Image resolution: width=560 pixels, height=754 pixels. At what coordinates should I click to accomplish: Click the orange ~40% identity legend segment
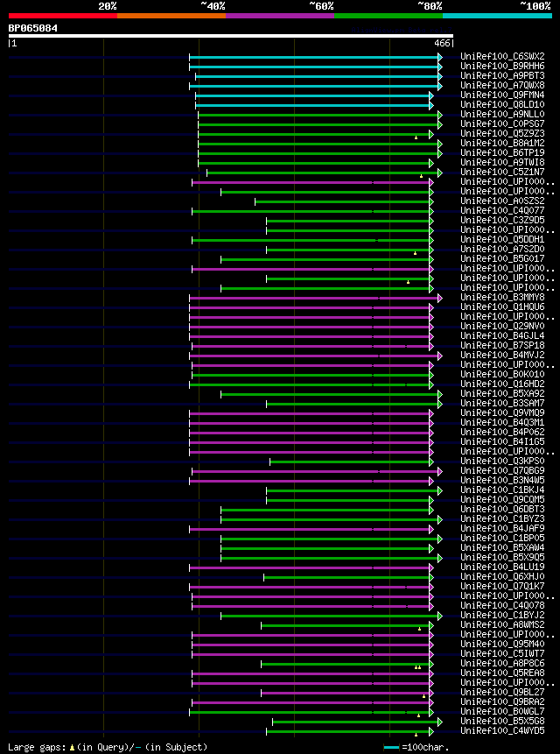[171, 16]
